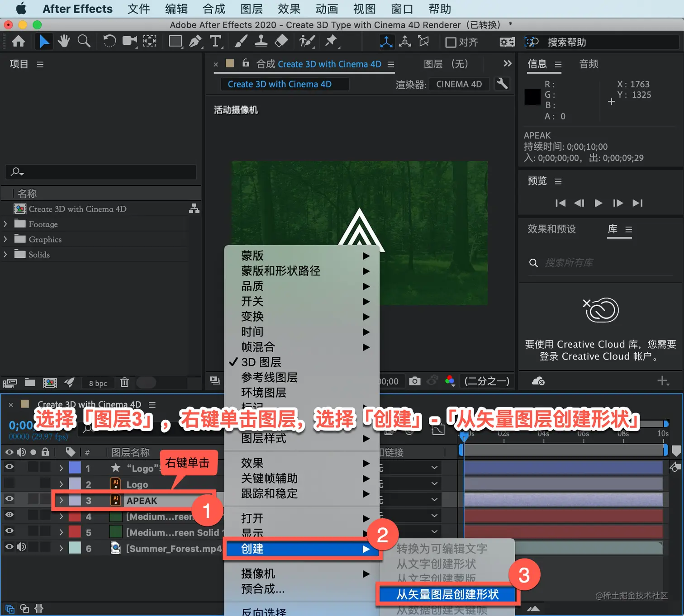The height and width of the screenshot is (616, 684).
Task: Switch to the 音频 (Audio) tab
Action: (x=589, y=64)
